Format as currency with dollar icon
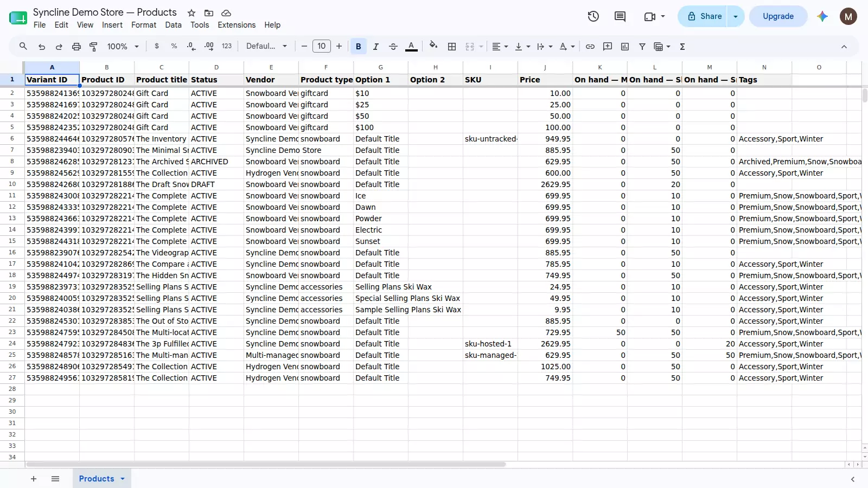868x488 pixels. click(x=157, y=47)
